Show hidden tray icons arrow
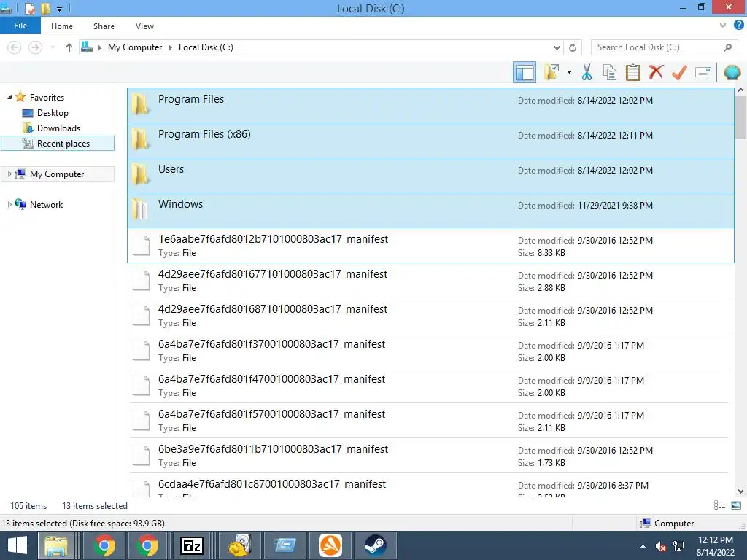This screenshot has height=560, width=747. click(x=643, y=547)
